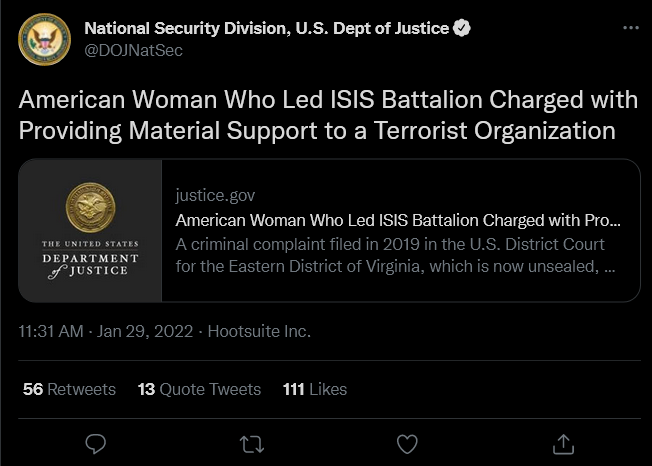Open the Department of Justice card thumbnail

[x=90, y=230]
